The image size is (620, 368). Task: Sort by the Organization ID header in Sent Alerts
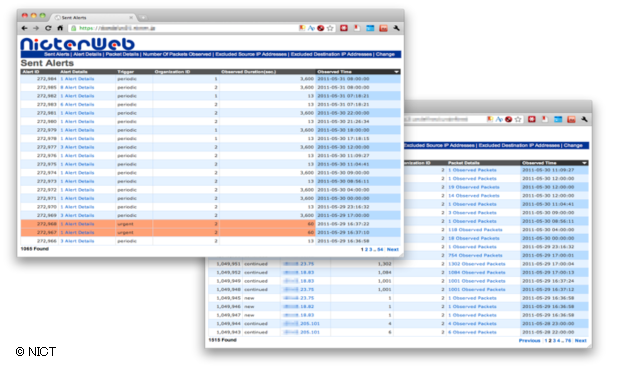click(x=172, y=72)
